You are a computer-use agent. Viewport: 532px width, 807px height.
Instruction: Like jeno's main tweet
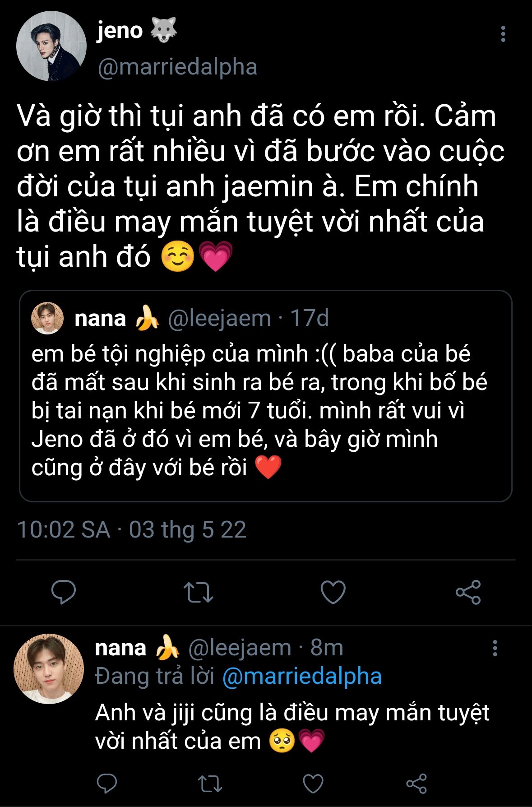[x=333, y=592]
